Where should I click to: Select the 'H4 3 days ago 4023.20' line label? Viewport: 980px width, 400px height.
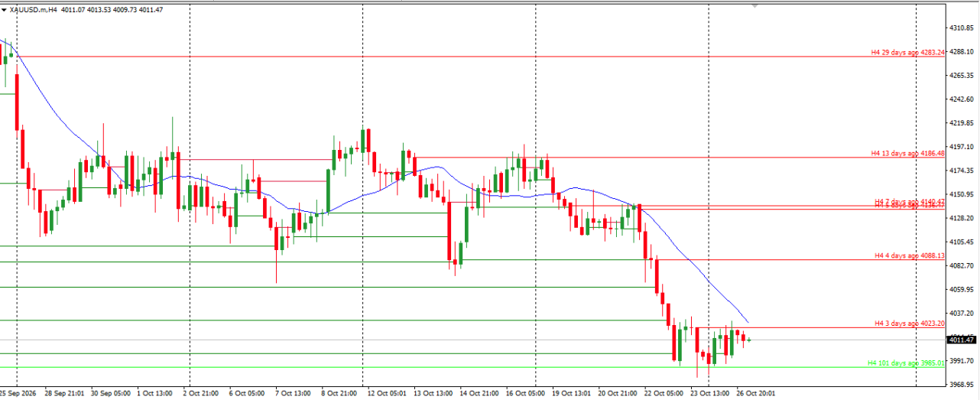[910, 324]
